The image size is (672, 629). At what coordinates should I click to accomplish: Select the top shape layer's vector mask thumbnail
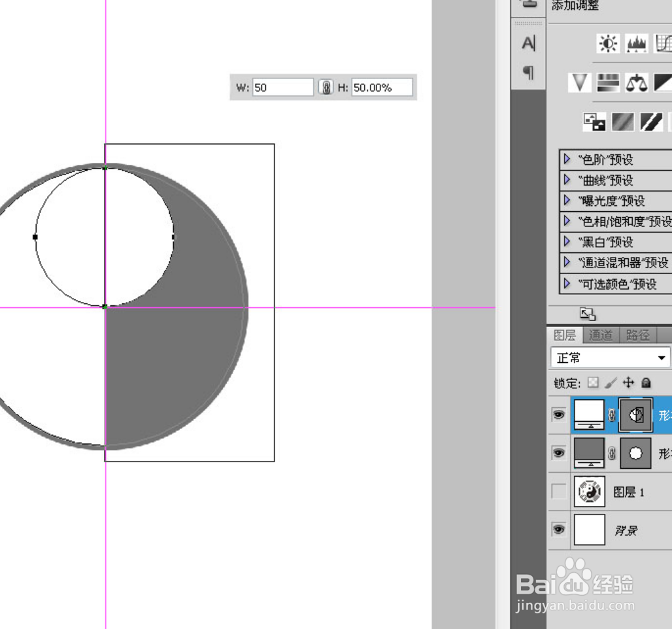pyautogui.click(x=635, y=415)
